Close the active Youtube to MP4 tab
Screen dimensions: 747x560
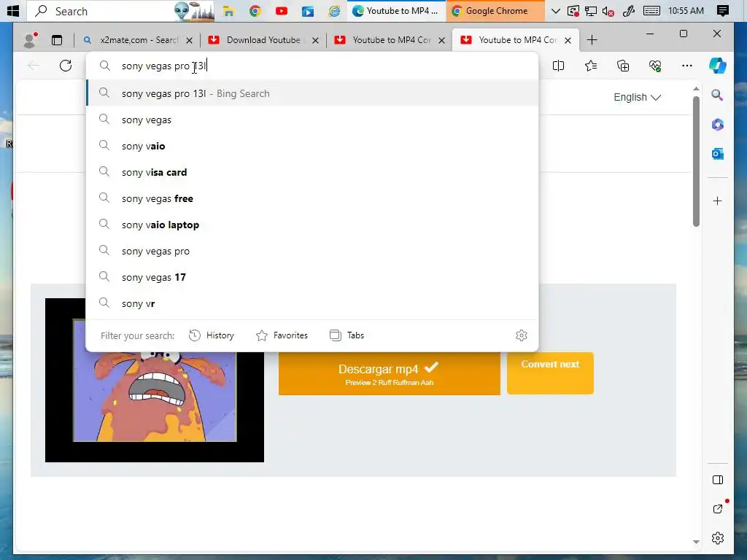point(568,41)
